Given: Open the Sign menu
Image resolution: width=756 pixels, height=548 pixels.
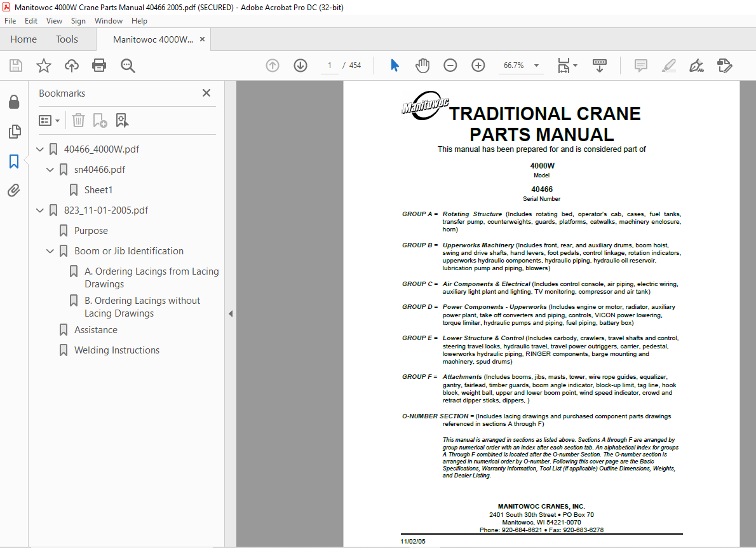Looking at the screenshot, I should pyautogui.click(x=78, y=21).
